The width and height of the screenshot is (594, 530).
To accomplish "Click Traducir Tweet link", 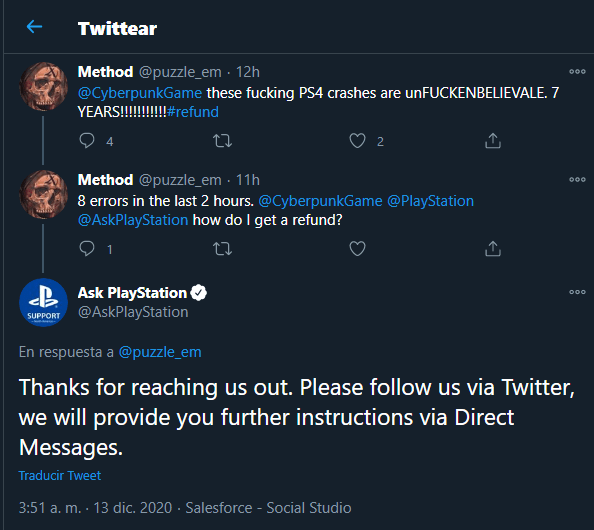I will [60, 475].
